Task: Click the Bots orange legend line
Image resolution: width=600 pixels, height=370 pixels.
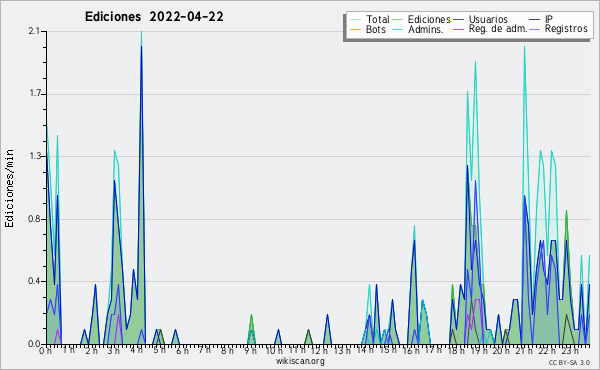Action: tap(355, 29)
